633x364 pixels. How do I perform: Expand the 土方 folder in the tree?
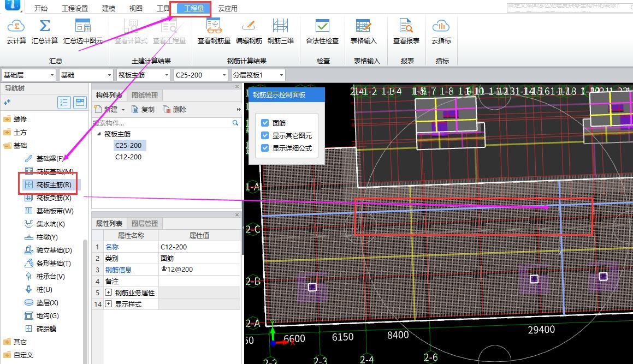click(7, 133)
